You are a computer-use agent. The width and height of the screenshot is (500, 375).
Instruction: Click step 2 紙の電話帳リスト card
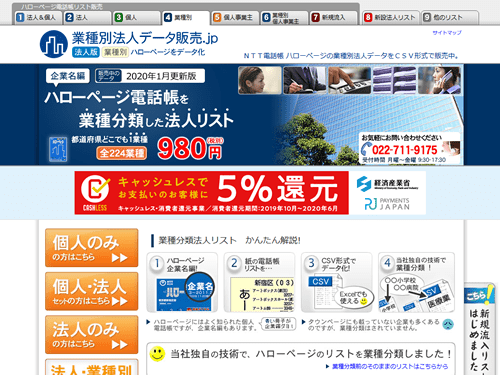click(259, 282)
